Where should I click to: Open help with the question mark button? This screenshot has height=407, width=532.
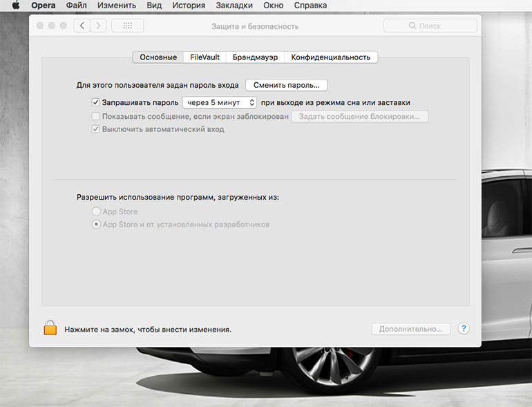464,329
